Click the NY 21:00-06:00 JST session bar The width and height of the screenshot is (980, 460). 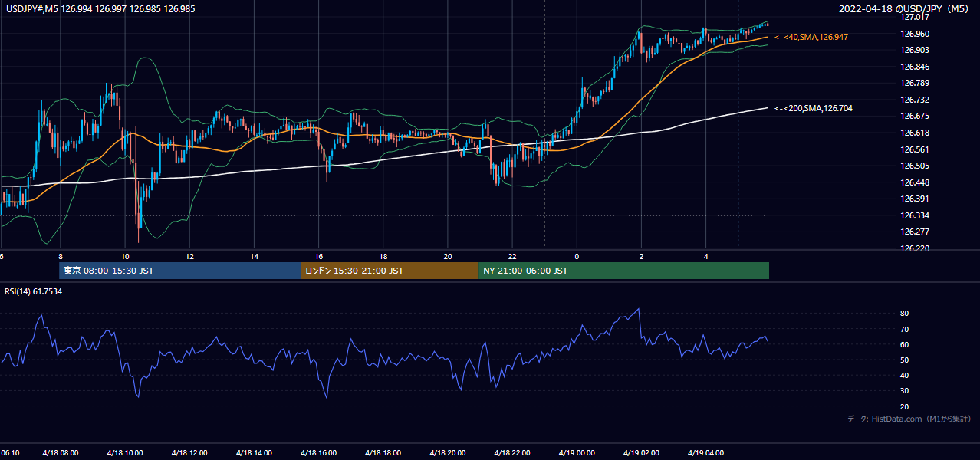pyautogui.click(x=623, y=271)
